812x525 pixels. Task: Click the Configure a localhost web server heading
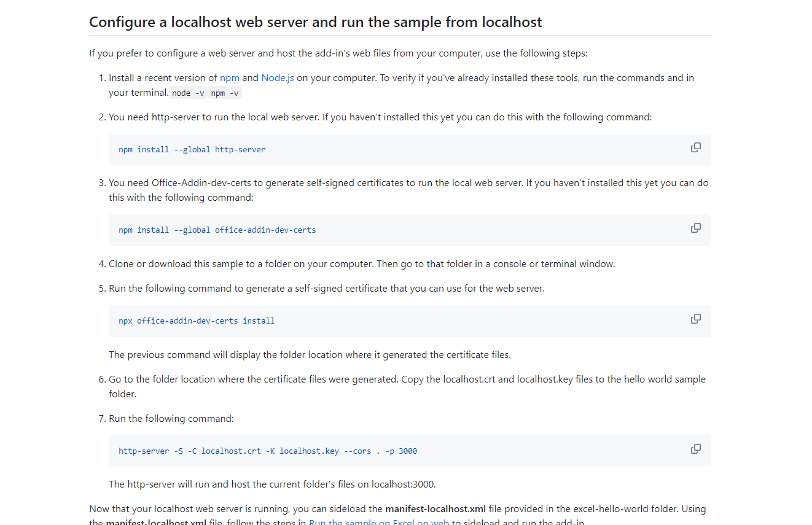(x=315, y=23)
